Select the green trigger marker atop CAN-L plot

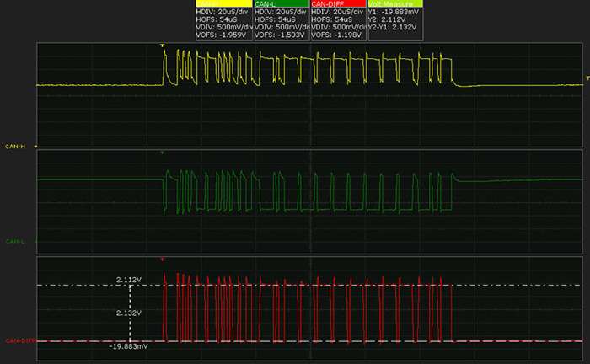[x=162, y=153]
